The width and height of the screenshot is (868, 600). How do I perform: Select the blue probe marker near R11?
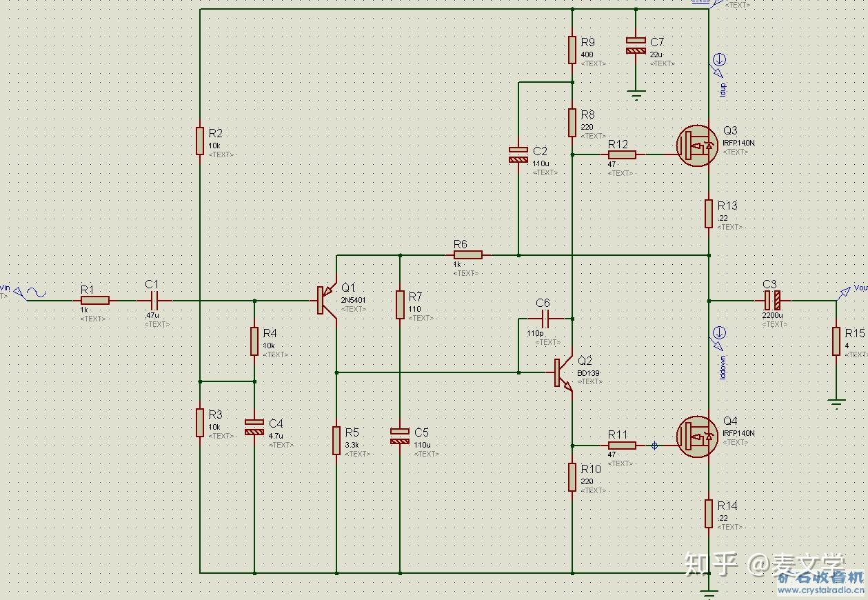tap(654, 446)
